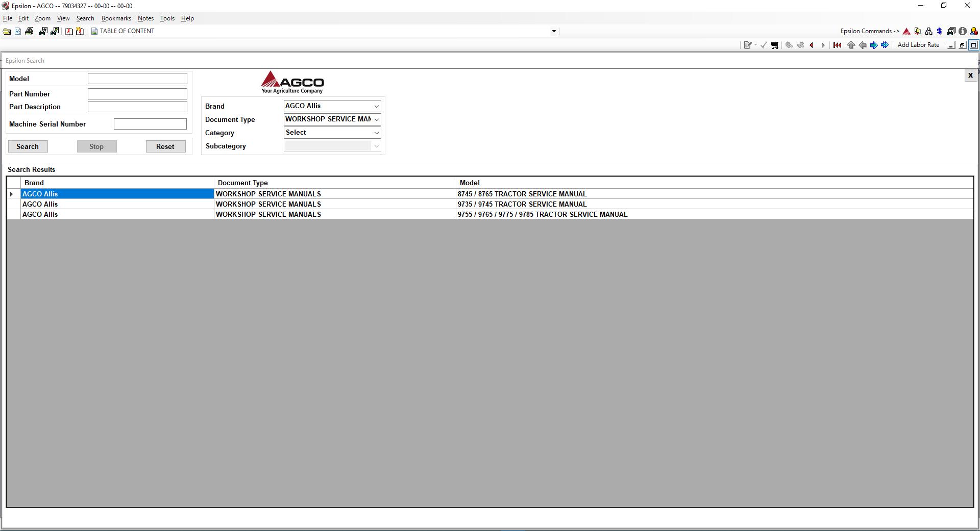Click the Model input field
This screenshot has height=531, width=980.
pyautogui.click(x=137, y=79)
